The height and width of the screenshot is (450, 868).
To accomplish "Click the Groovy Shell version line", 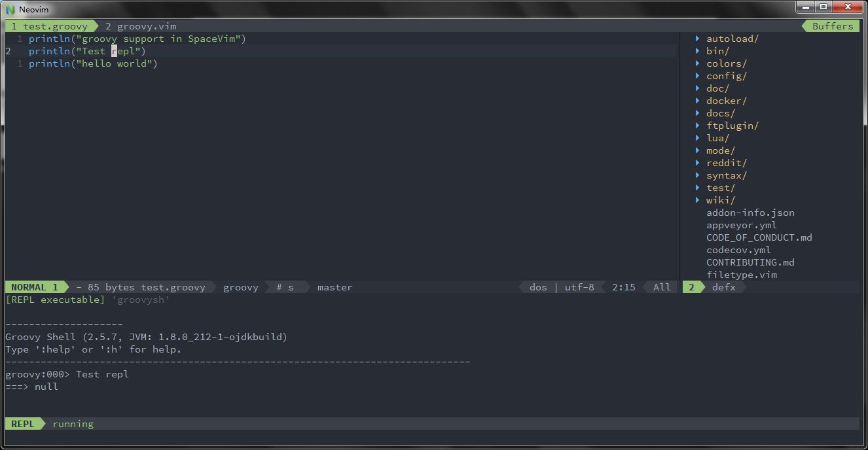I will coord(146,337).
